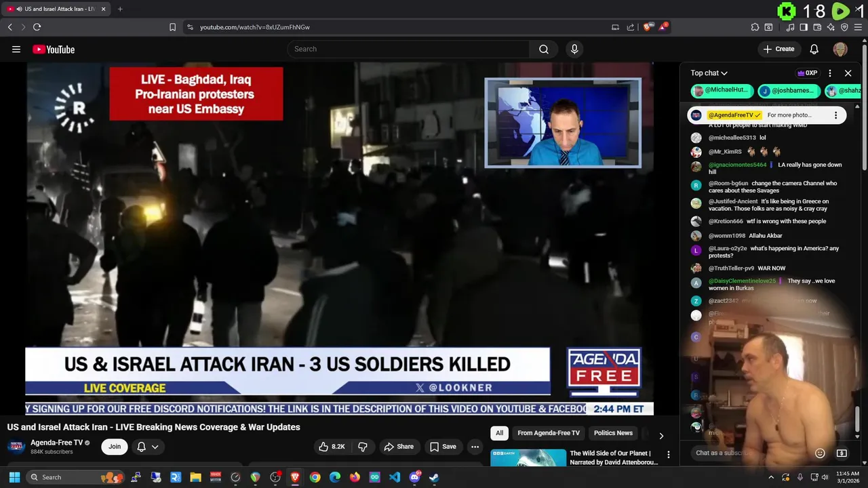Open the browser main menu
The width and height of the screenshot is (868, 488).
click(858, 27)
